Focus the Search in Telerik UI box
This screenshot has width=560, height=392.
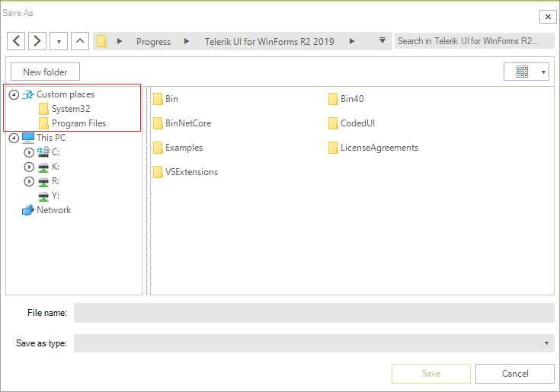coord(474,41)
